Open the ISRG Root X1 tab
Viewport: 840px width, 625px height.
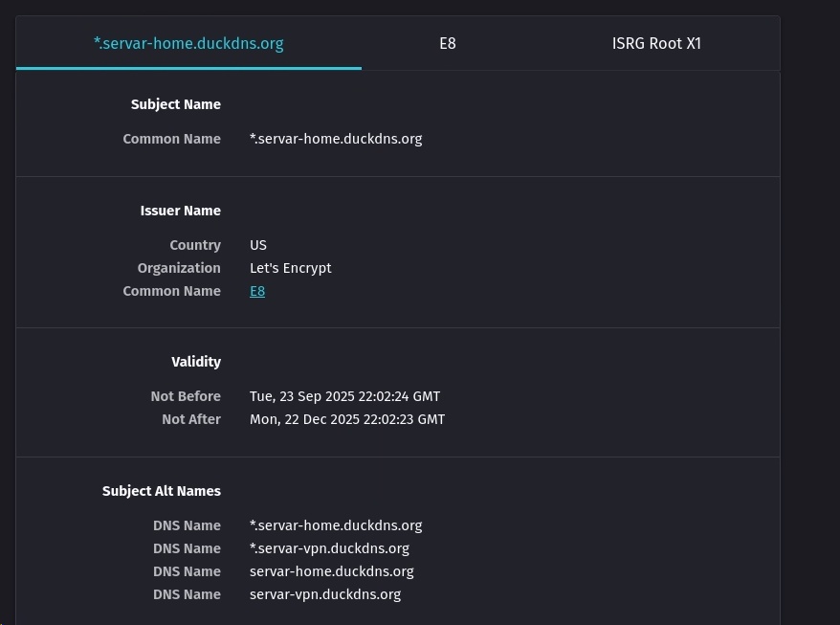pyautogui.click(x=656, y=43)
